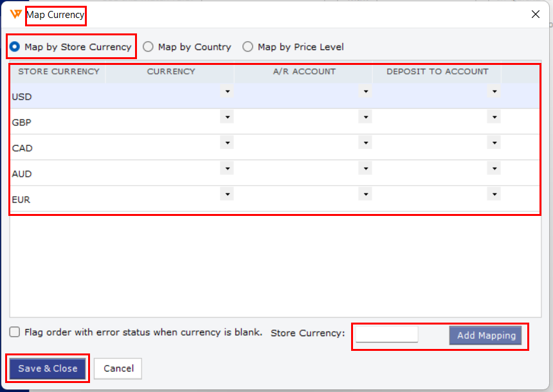
Task: Open Currency dropdown for EUR row
Action: 226,194
